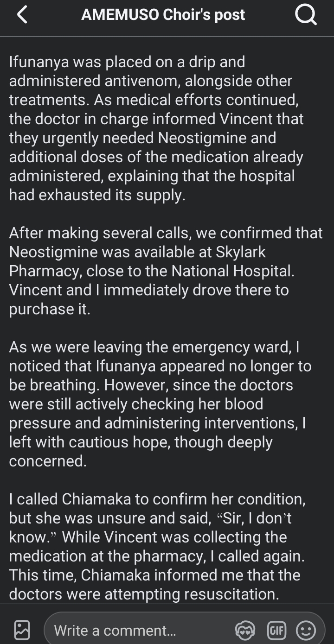Tap 'doctors were attempting resuscitation' line

pos(144,594)
